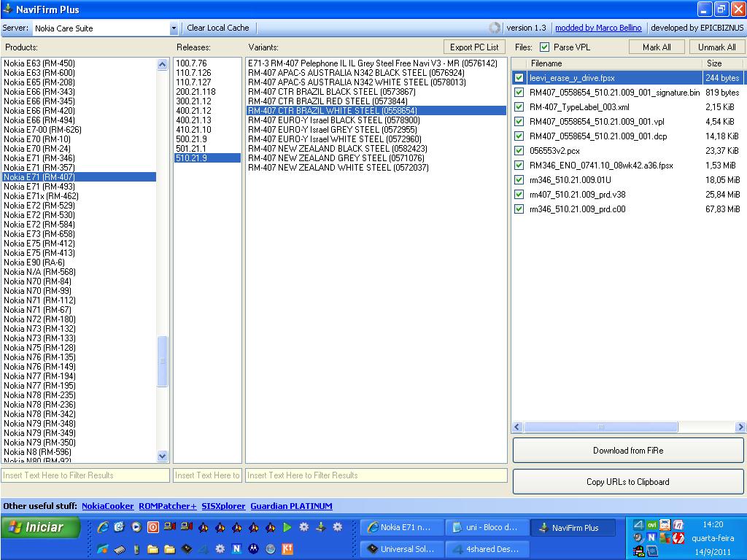The width and height of the screenshot is (747, 560).
Task: Click the Motorola logo icon in Quick Launch
Action: [253, 549]
